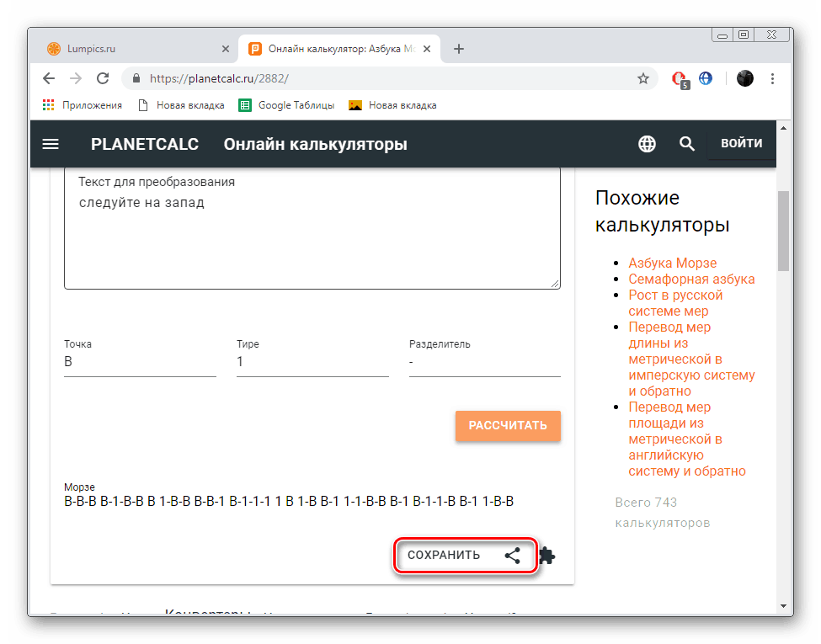Click the browser forward arrow
The height and width of the screenshot is (644, 821).
[x=76, y=78]
